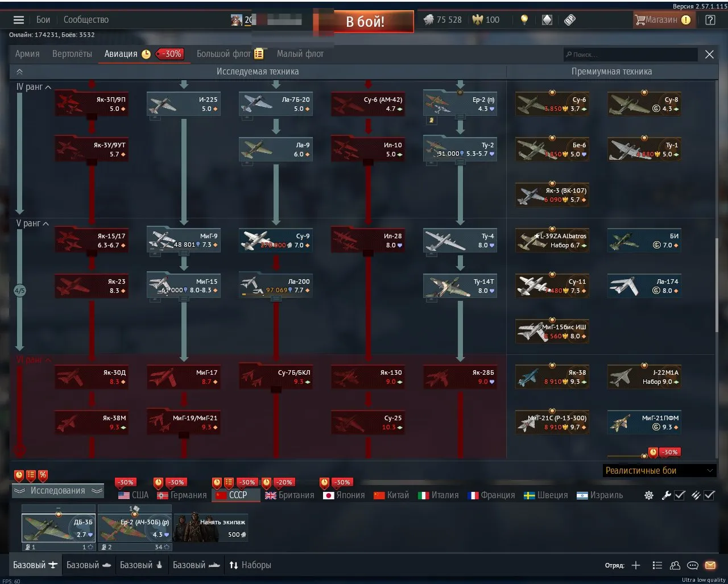The height and width of the screenshot is (584, 728).
Task: Open the chat speech bubble icon
Action: (692, 565)
